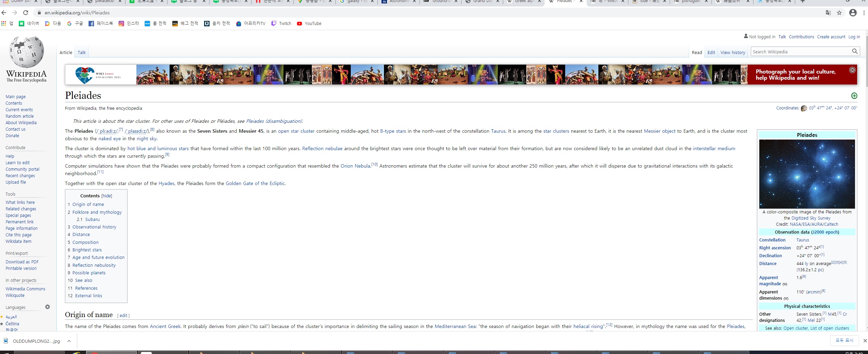The image size is (868, 354).
Task: Bookmark this page with the star icon
Action: (839, 13)
